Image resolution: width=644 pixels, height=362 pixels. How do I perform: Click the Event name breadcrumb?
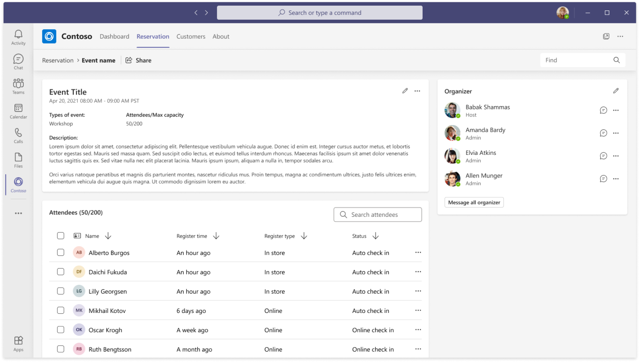coord(99,60)
